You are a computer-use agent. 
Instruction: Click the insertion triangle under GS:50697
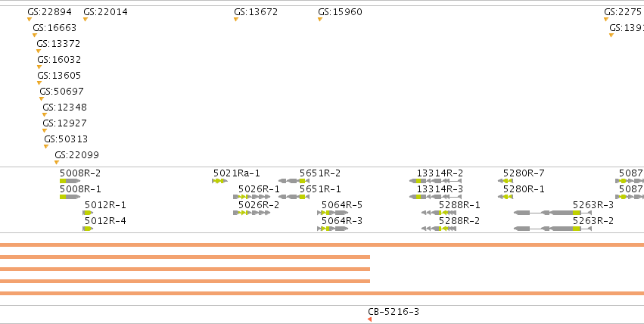42,99
